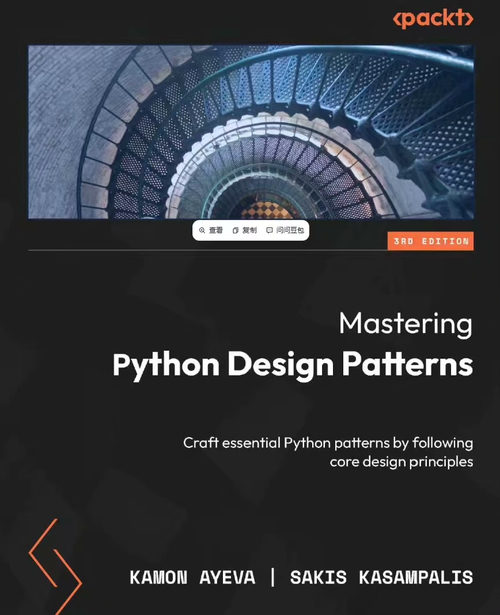Image resolution: width=500 pixels, height=615 pixels.
Task: Click the "3RD EDITION" badge
Action: (431, 241)
